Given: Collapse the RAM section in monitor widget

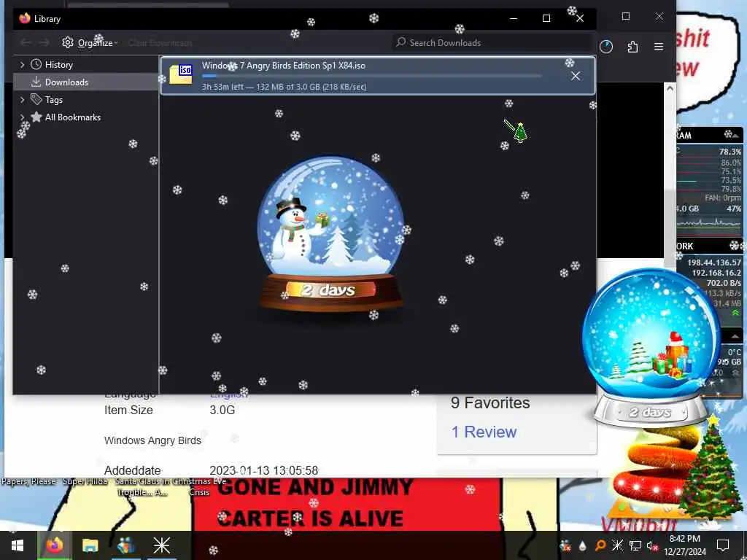Looking at the screenshot, I should click(736, 136).
